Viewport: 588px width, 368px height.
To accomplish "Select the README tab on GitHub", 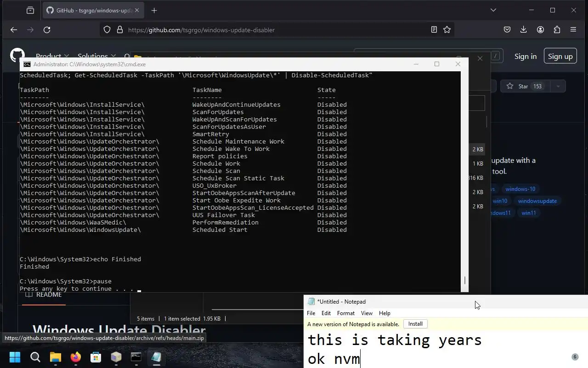I will pos(44,295).
